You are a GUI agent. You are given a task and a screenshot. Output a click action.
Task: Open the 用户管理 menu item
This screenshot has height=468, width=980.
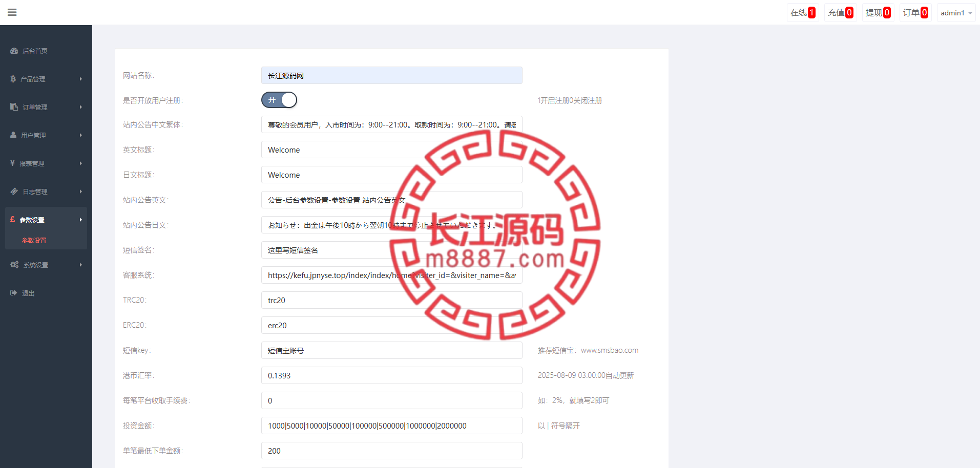click(x=46, y=135)
